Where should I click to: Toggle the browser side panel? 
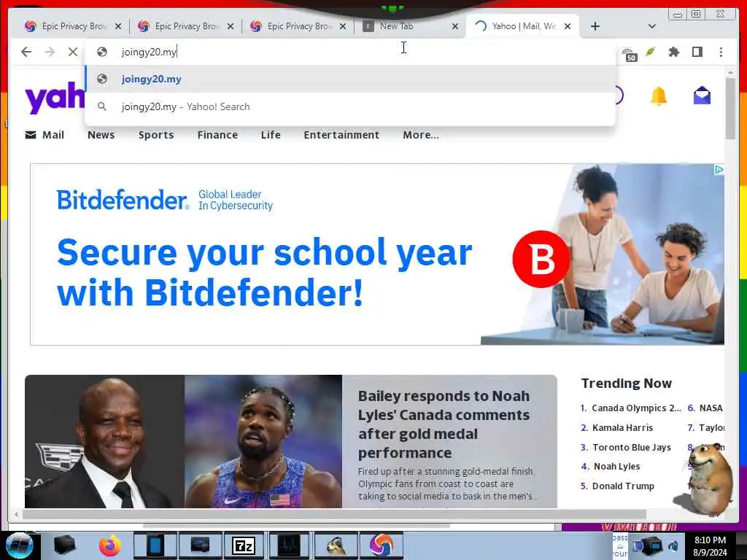697,52
